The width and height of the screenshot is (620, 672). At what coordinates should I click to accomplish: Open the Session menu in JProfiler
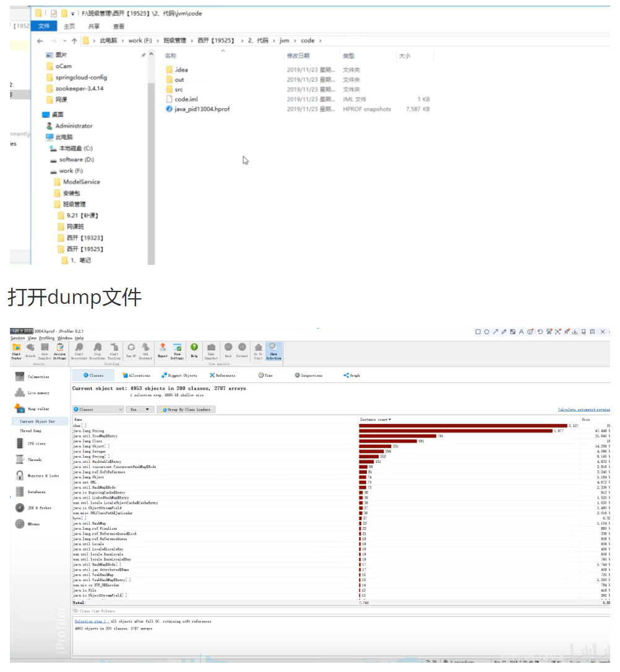click(17, 338)
